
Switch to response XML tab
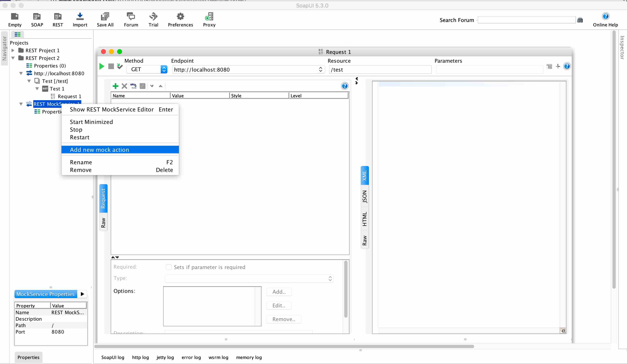click(x=364, y=176)
